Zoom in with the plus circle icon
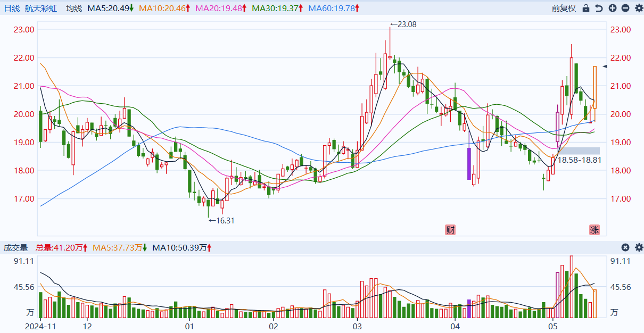Viewport: 644px width, 333px height. click(613, 8)
